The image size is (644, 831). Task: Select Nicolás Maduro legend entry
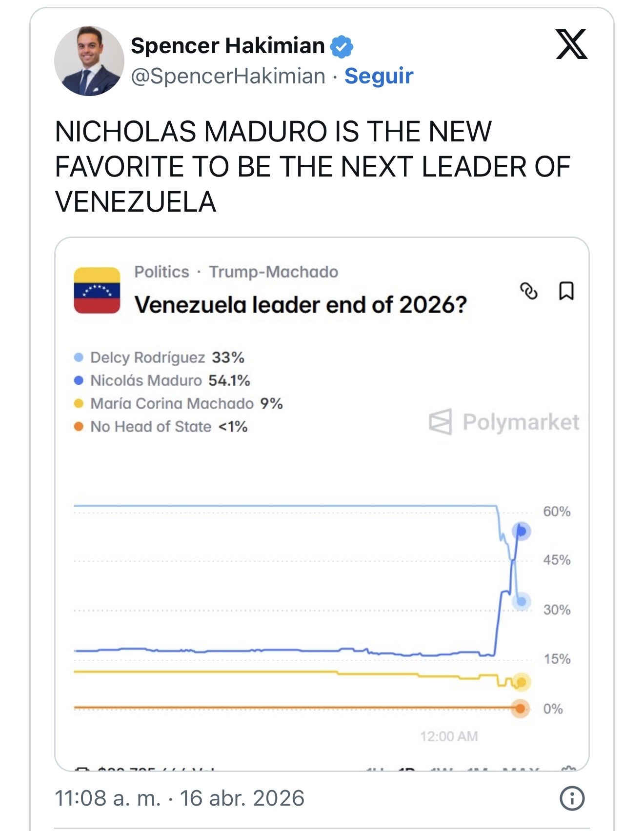pos(146,380)
